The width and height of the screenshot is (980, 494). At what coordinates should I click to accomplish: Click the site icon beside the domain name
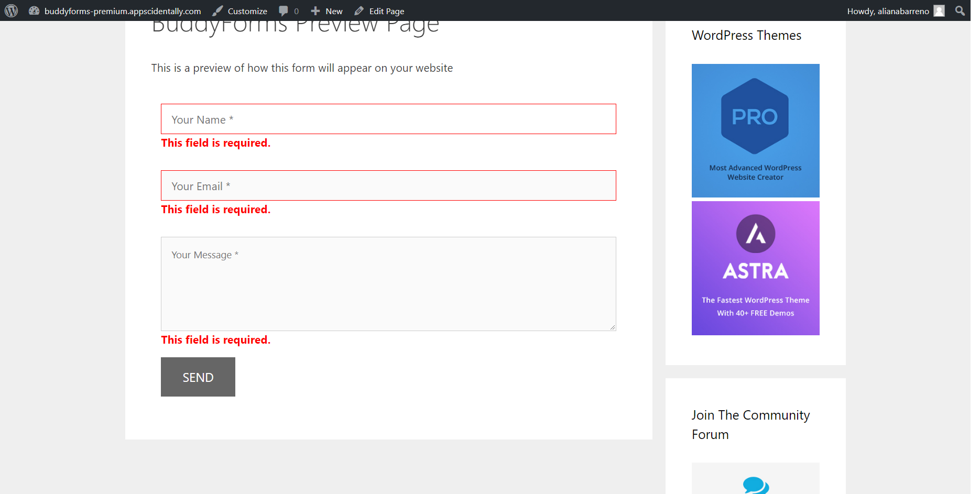click(34, 10)
